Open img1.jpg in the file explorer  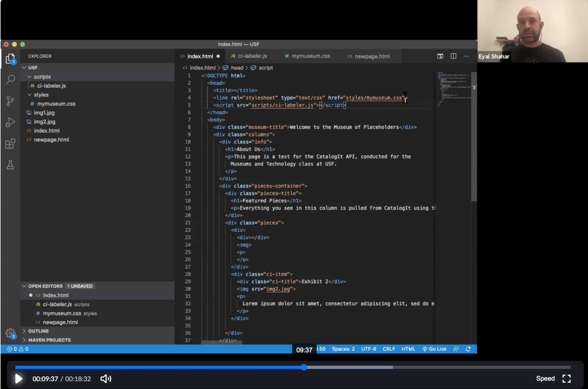[44, 113]
